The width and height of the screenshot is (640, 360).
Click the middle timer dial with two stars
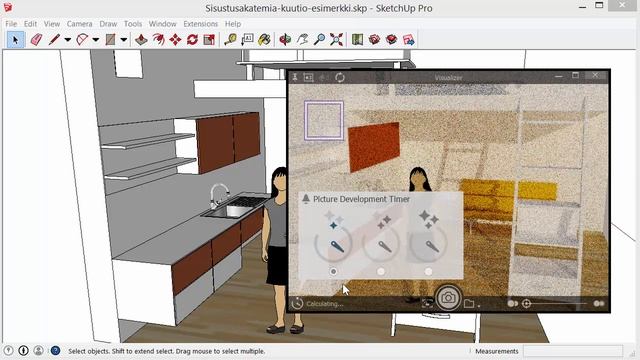381,243
